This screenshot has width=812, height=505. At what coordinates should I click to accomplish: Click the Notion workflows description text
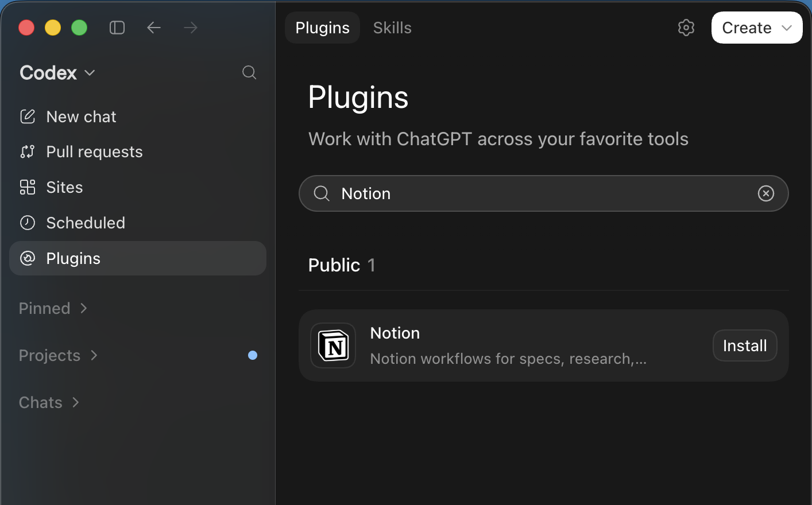point(508,359)
